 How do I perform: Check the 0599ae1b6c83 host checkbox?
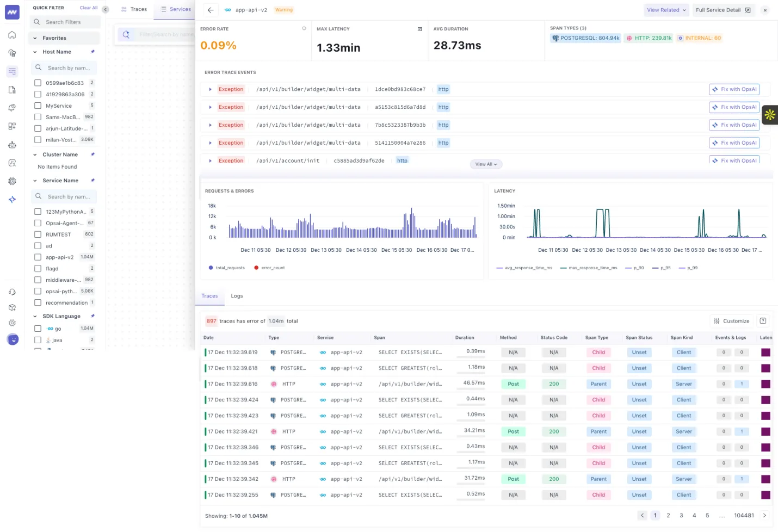point(38,83)
